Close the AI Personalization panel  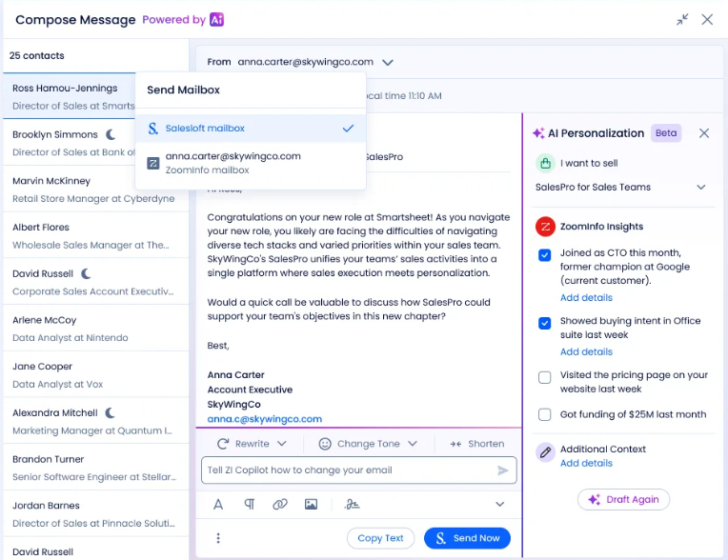(704, 133)
